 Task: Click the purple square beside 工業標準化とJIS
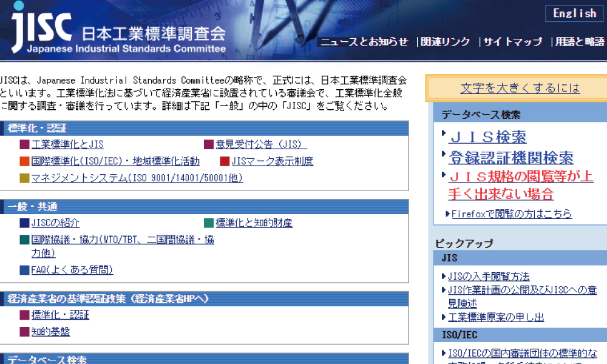[x=24, y=144]
